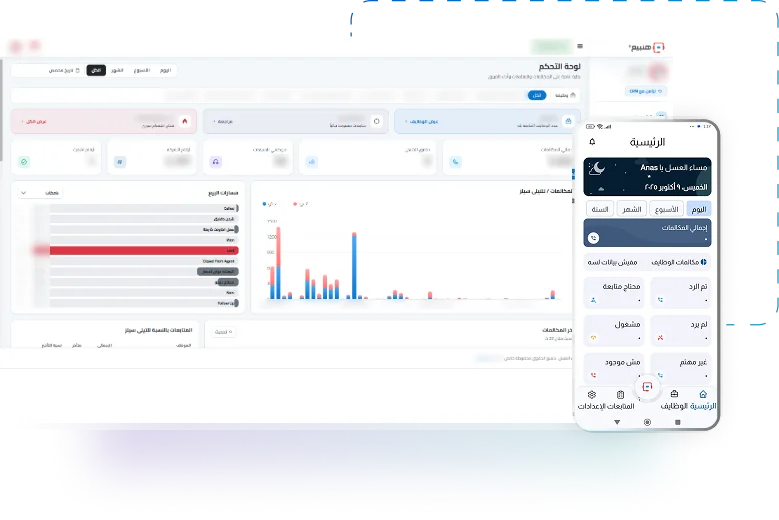
Task: Open مشغول card on phone
Action: (614, 331)
